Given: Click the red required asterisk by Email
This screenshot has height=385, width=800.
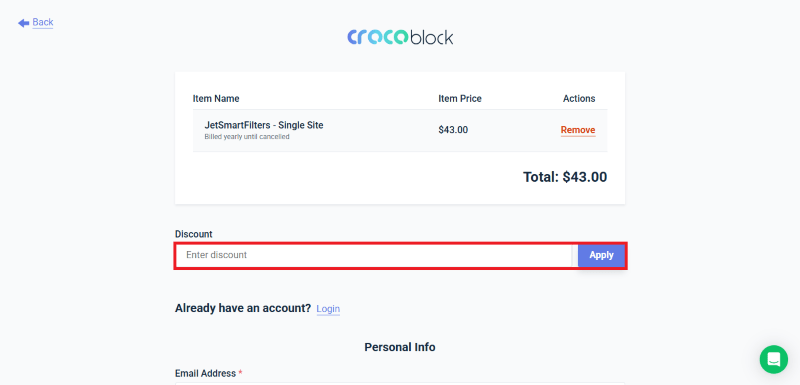Looking at the screenshot, I should 240,373.
